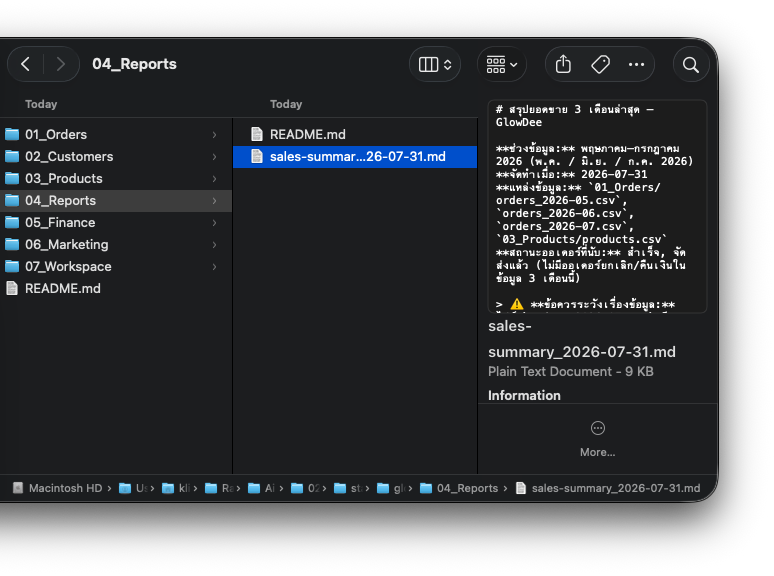Select the 06_Marketing folder
Viewport: 774px width, 576px height.
116,244
